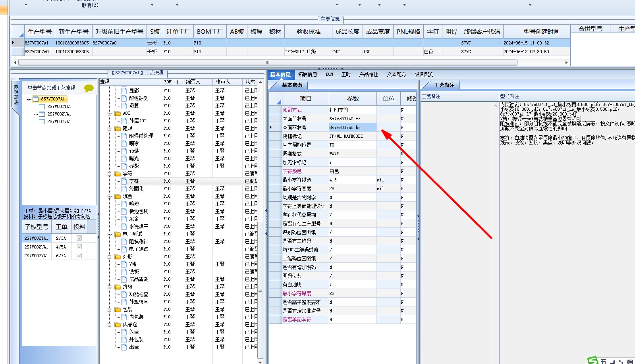Click the IPC-6012 II级 cell
Viewport: 635px width, 364px height.
(x=308, y=52)
